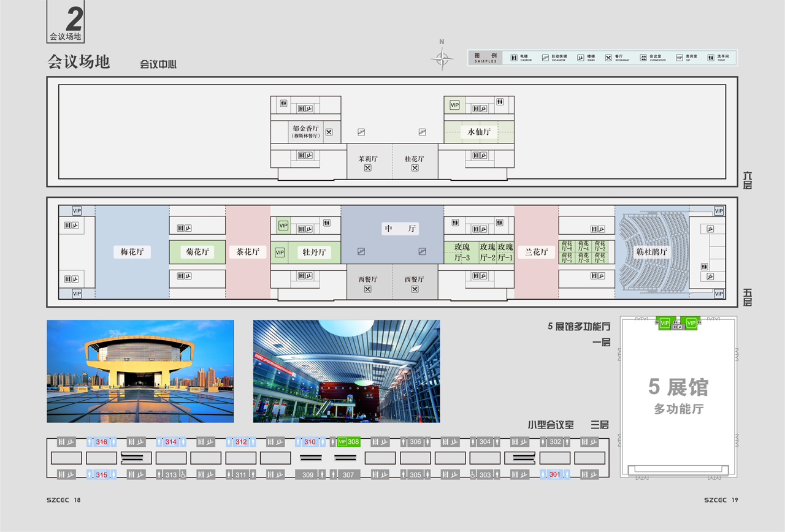Select the 玫瑰厅-3 room
The image size is (785, 532).
(461, 252)
